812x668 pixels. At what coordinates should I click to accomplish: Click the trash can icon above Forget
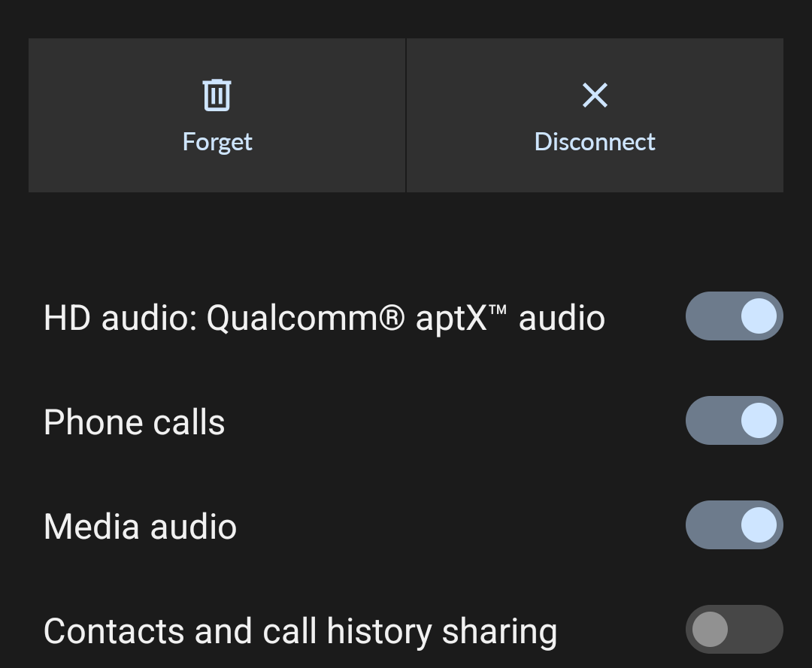click(x=217, y=95)
